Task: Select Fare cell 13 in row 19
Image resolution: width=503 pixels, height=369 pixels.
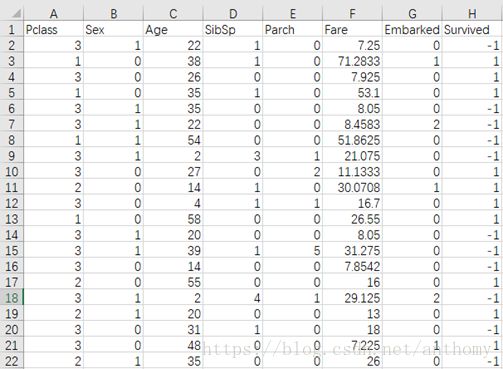Action: tap(352, 314)
